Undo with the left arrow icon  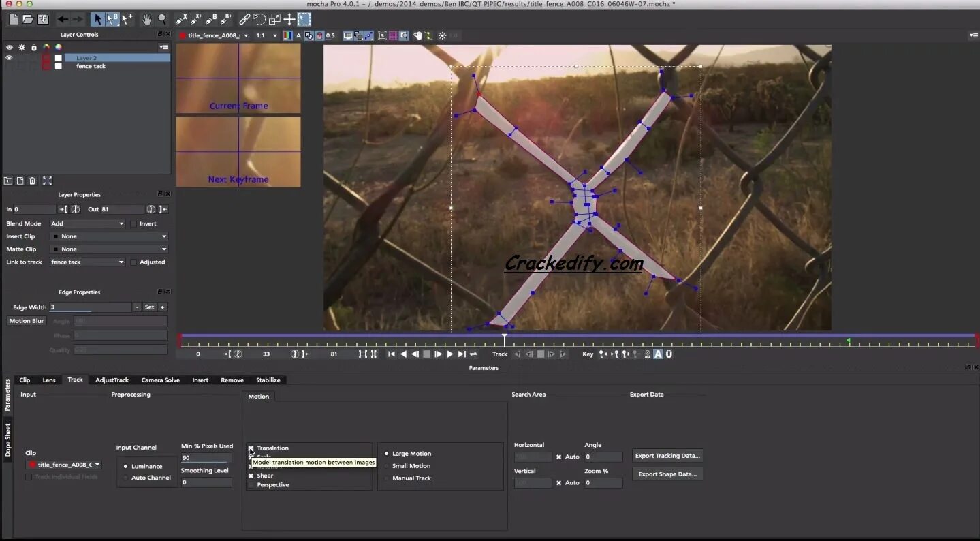tap(63, 19)
